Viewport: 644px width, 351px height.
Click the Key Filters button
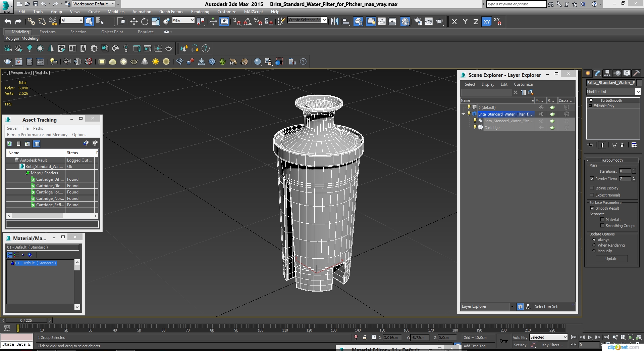pos(552,345)
